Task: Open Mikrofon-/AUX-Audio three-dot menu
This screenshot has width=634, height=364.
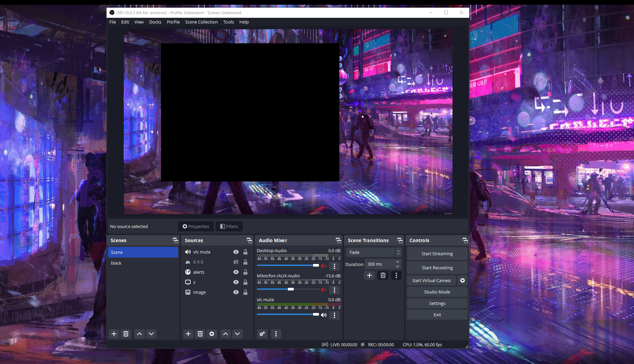Action: click(x=334, y=290)
